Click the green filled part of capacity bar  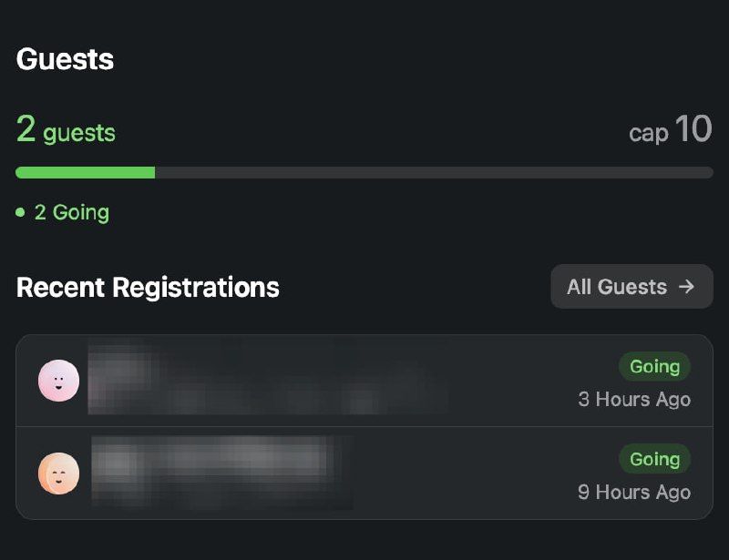coord(85,172)
